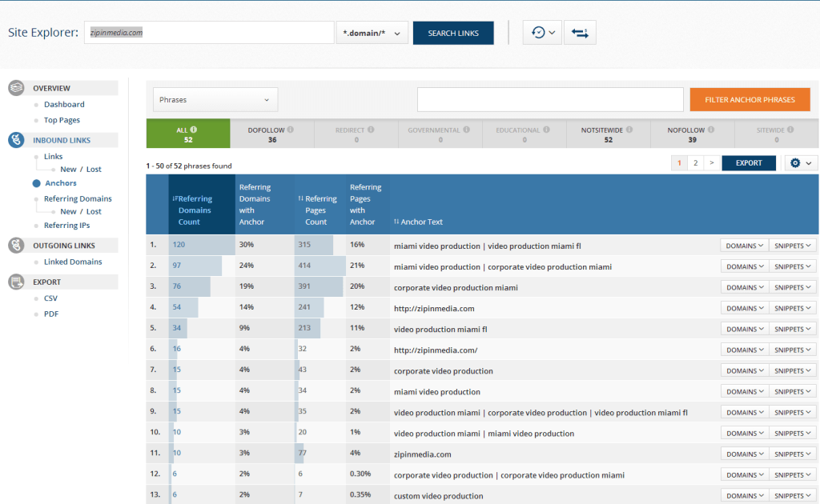Open the *.domain/* scope dropdown

(x=372, y=33)
